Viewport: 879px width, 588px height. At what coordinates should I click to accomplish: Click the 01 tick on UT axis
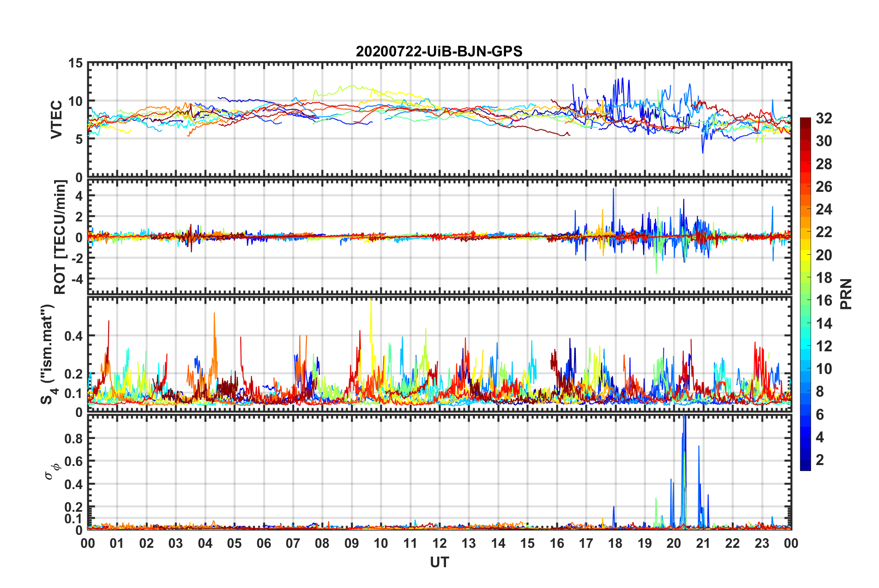[x=117, y=543]
